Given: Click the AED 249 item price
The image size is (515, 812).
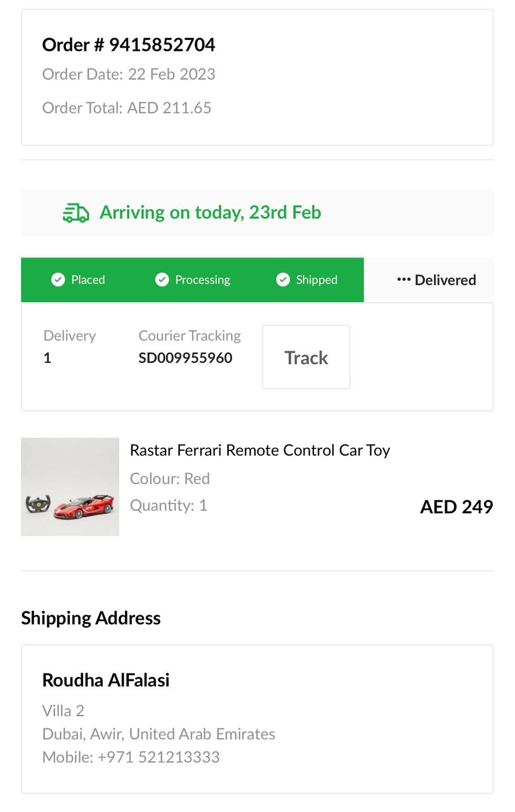Looking at the screenshot, I should click(x=456, y=507).
